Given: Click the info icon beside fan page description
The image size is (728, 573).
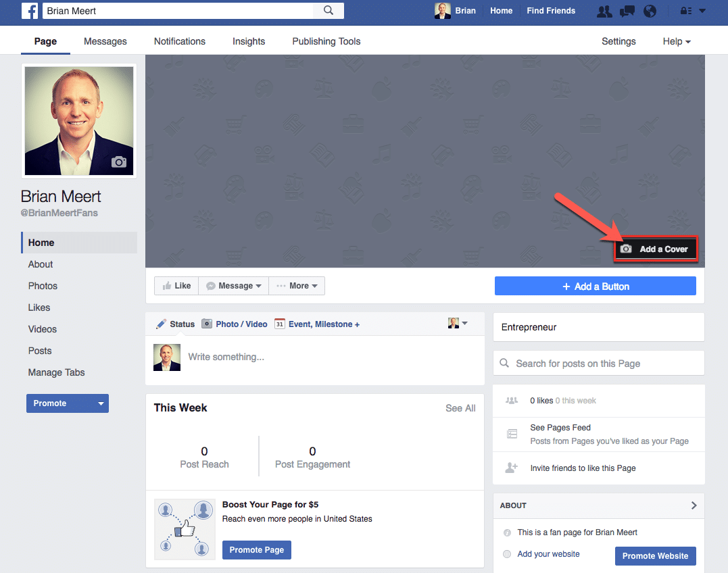Looking at the screenshot, I should click(x=507, y=532).
